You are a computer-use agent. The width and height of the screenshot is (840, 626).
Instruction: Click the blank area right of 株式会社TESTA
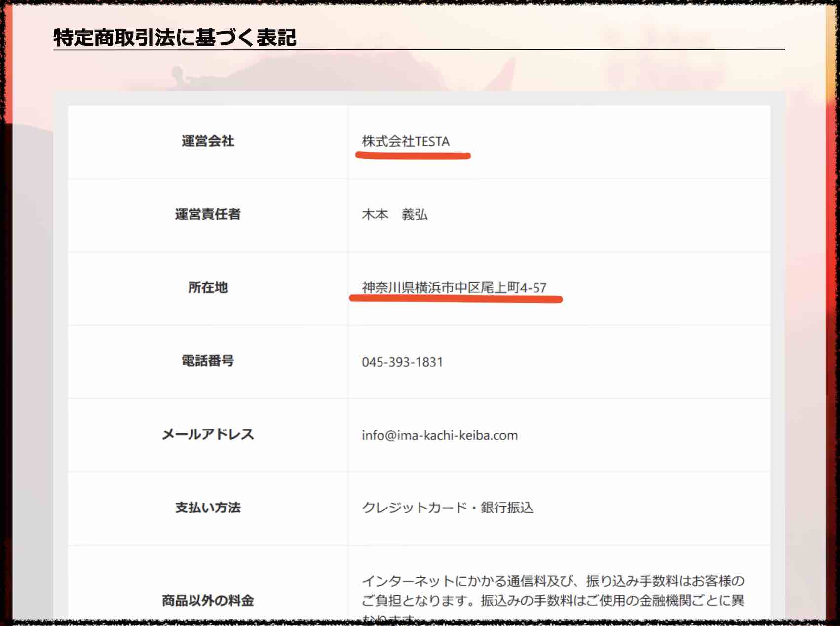(617, 141)
